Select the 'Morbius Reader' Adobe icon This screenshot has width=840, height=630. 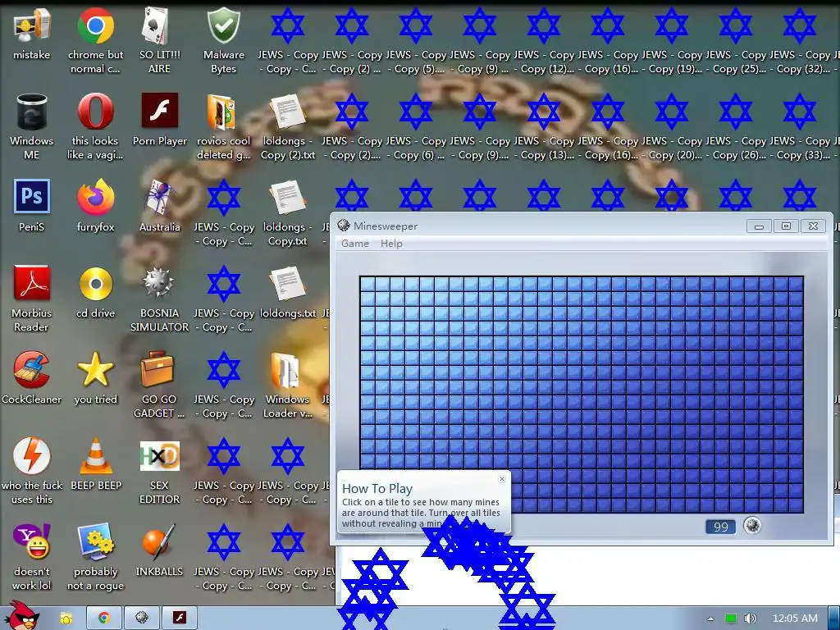pos(32,299)
